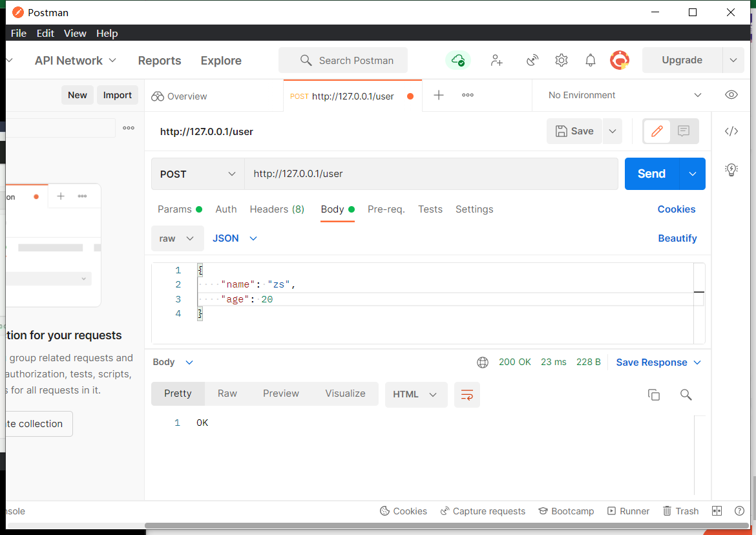This screenshot has width=756, height=535.
Task: Switch to the Pre-req. tab
Action: click(386, 209)
